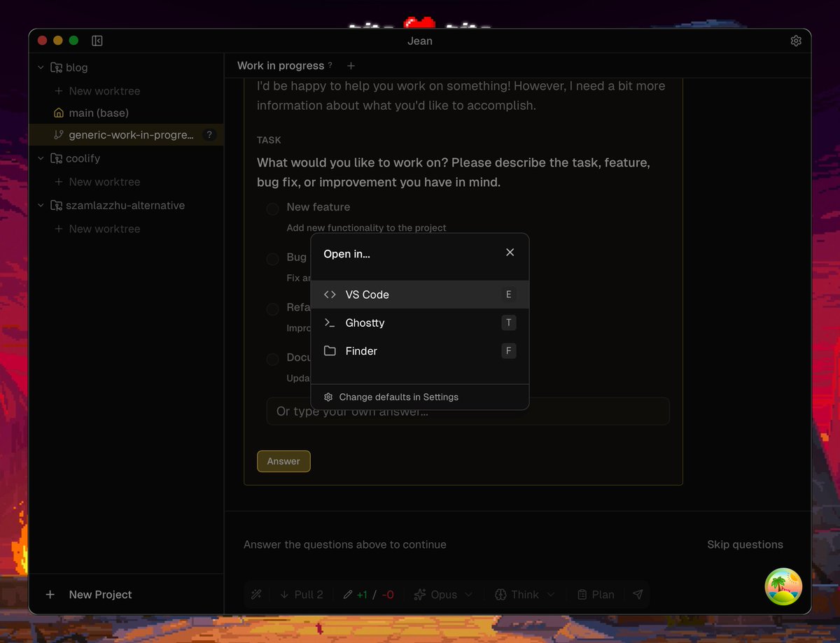Screen dimensions: 840x643
Task: Select the main (base) worktree
Action: coord(99,113)
